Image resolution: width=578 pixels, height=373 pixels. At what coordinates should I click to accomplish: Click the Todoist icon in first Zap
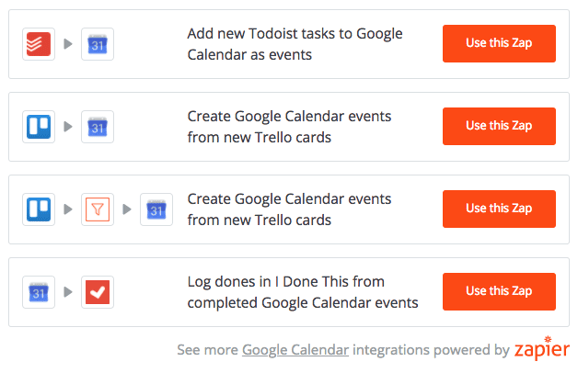tap(38, 44)
